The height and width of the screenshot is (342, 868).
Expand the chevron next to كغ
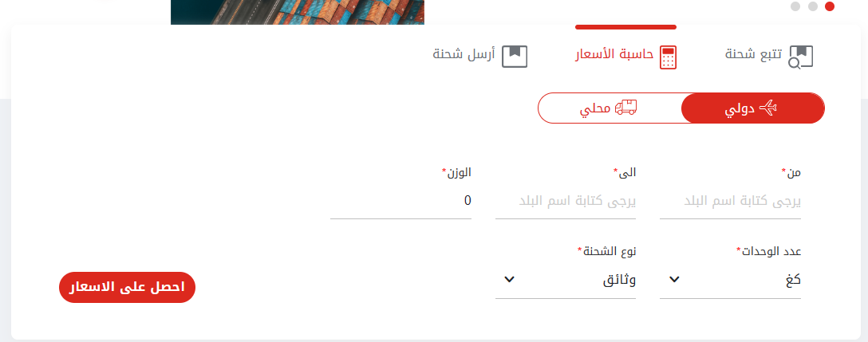(673, 280)
